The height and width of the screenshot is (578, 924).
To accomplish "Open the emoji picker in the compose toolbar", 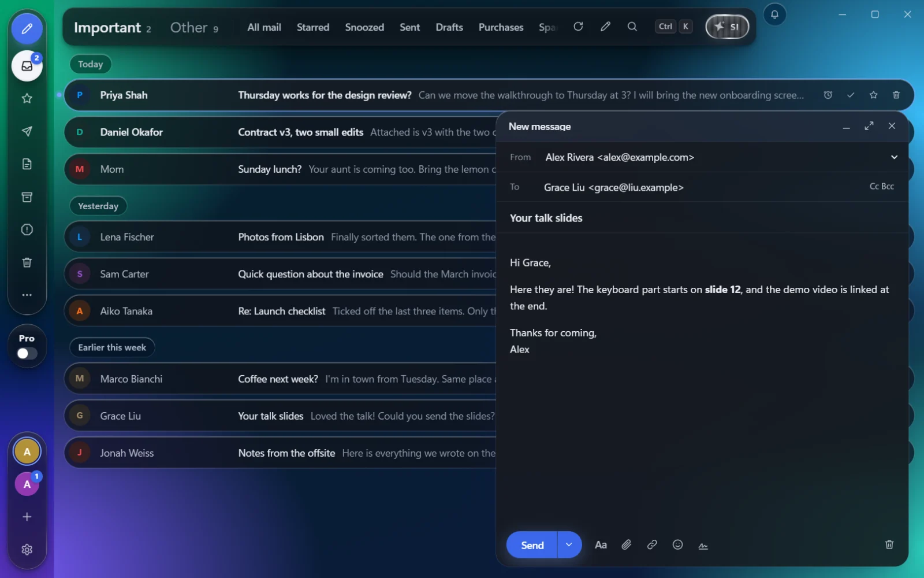I will pos(677,544).
